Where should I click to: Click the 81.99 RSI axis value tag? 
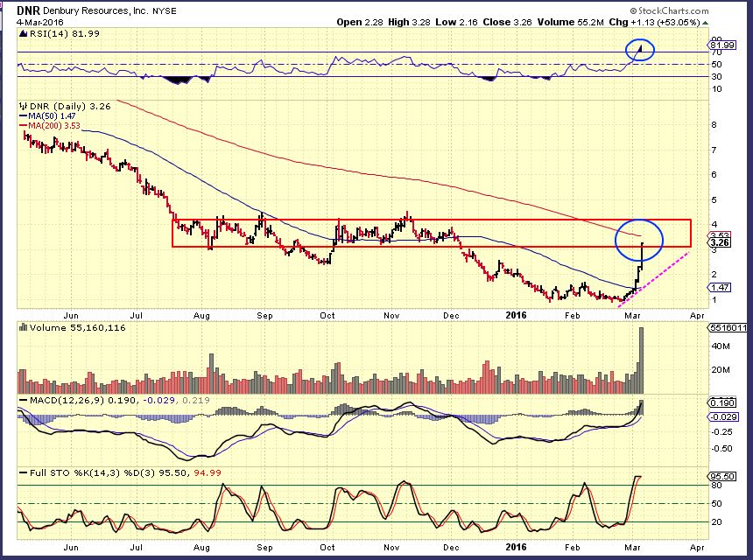pos(722,45)
